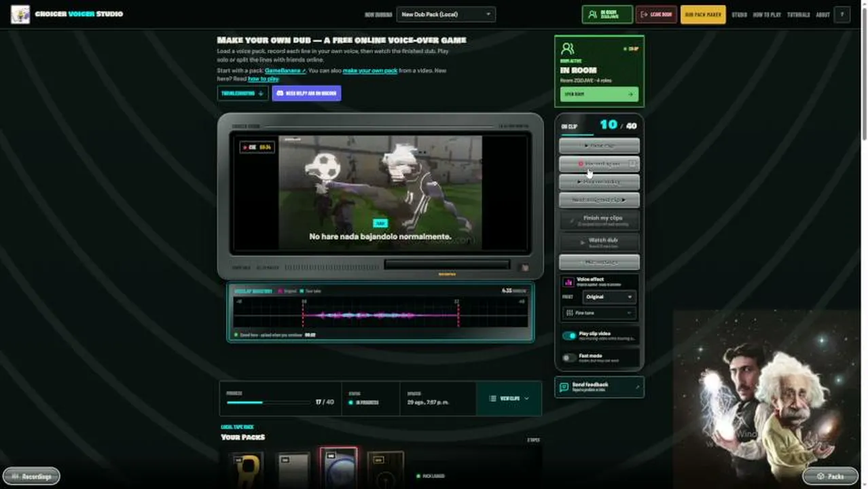Click the 'Your Packs' heading
This screenshot has width=868, height=489.
coord(243,437)
